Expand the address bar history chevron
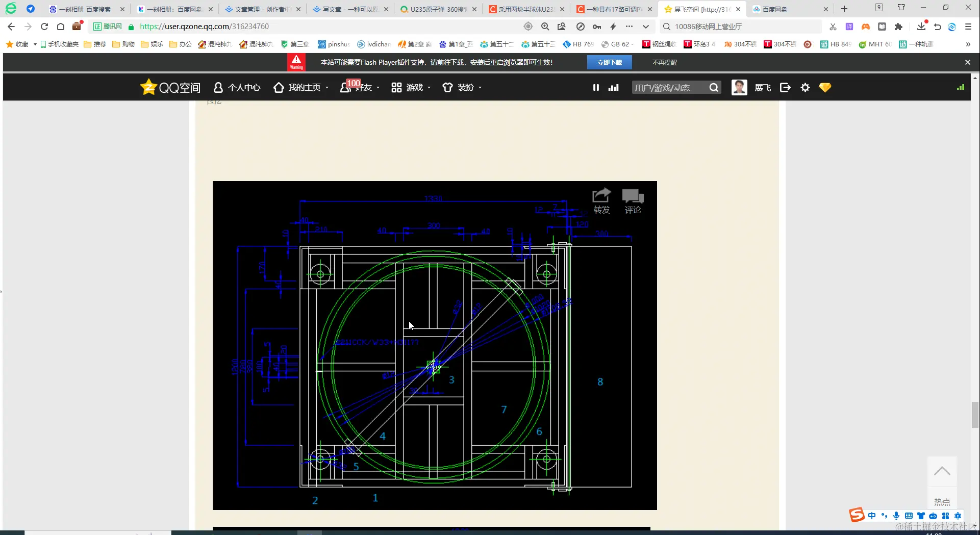Screen dimensions: 980x535 point(646,27)
